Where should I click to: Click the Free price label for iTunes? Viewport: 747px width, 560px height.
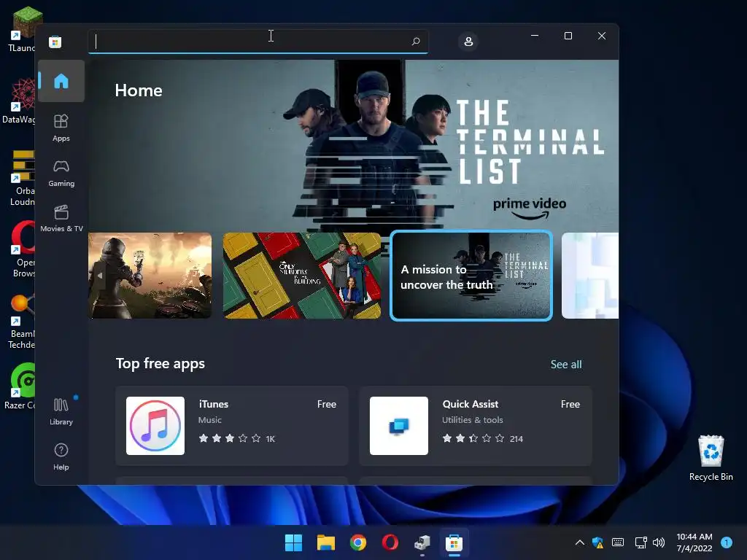click(327, 404)
